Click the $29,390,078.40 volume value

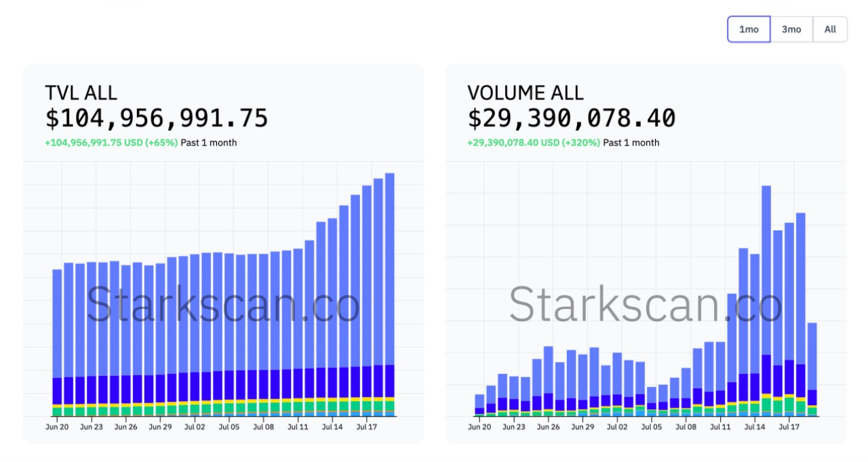[x=572, y=118]
